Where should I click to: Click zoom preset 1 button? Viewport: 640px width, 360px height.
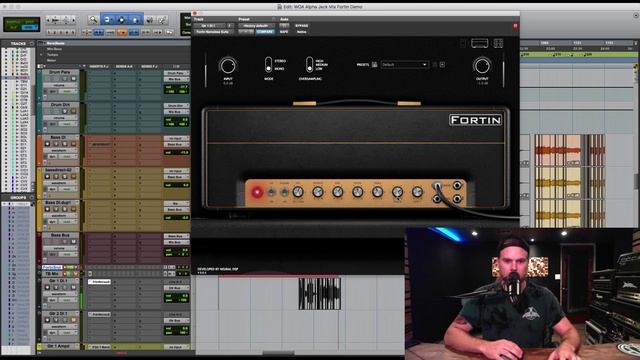coord(50,32)
